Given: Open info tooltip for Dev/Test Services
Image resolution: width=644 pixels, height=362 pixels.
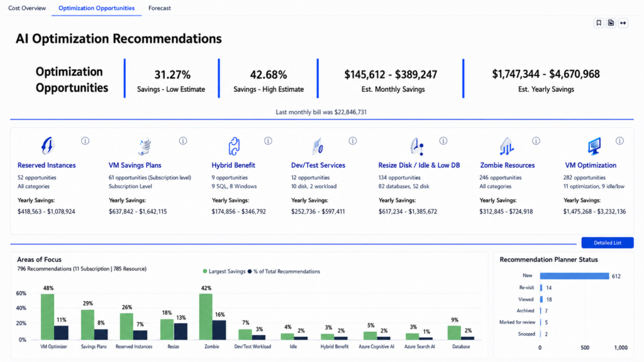Looking at the screenshot, I should [352, 141].
